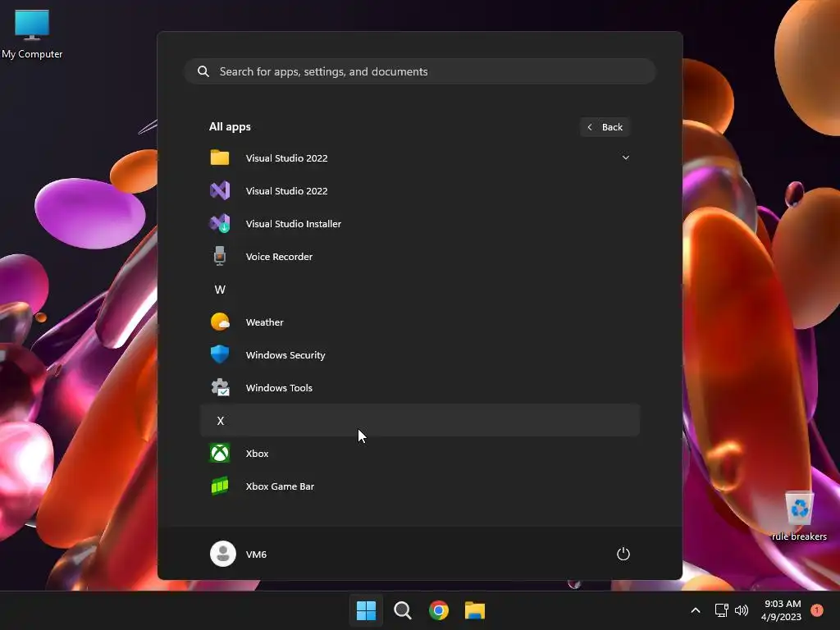The image size is (840, 630).
Task: Launch Visual Studio 2022 purple app icon
Action: (220, 190)
